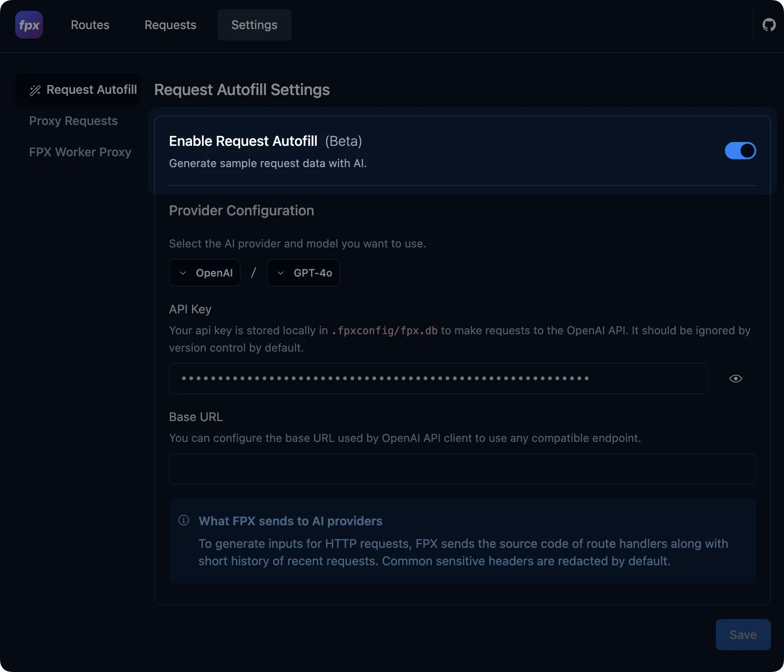Viewport: 784px width, 672px height.
Task: Go to the Routes tab
Action: pyautogui.click(x=90, y=25)
